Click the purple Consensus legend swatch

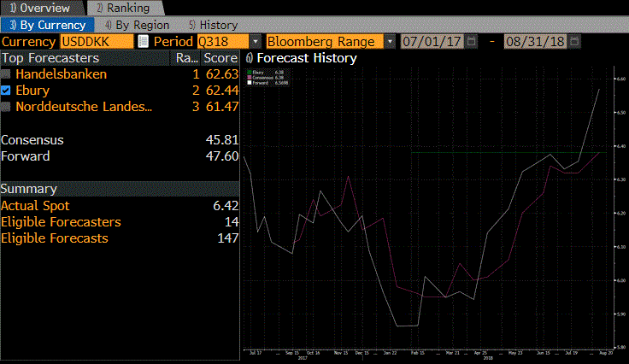tap(250, 78)
